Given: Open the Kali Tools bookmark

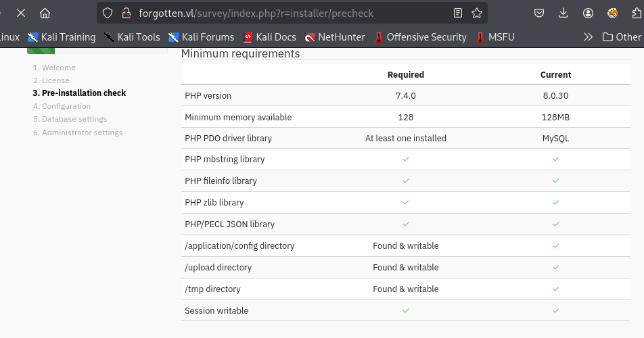Looking at the screenshot, I should click(x=132, y=37).
